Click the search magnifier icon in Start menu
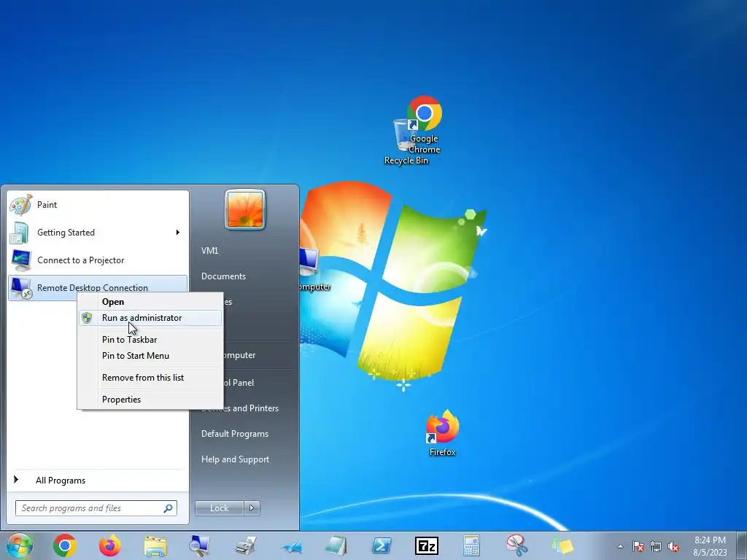 [169, 508]
